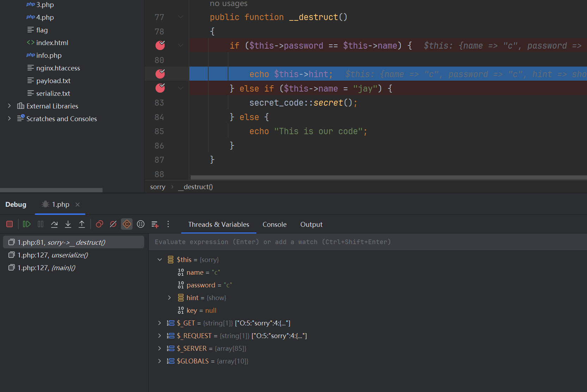Viewport: 587px width, 392px height.
Task: Toggle Mute Breakpoints
Action: click(113, 224)
